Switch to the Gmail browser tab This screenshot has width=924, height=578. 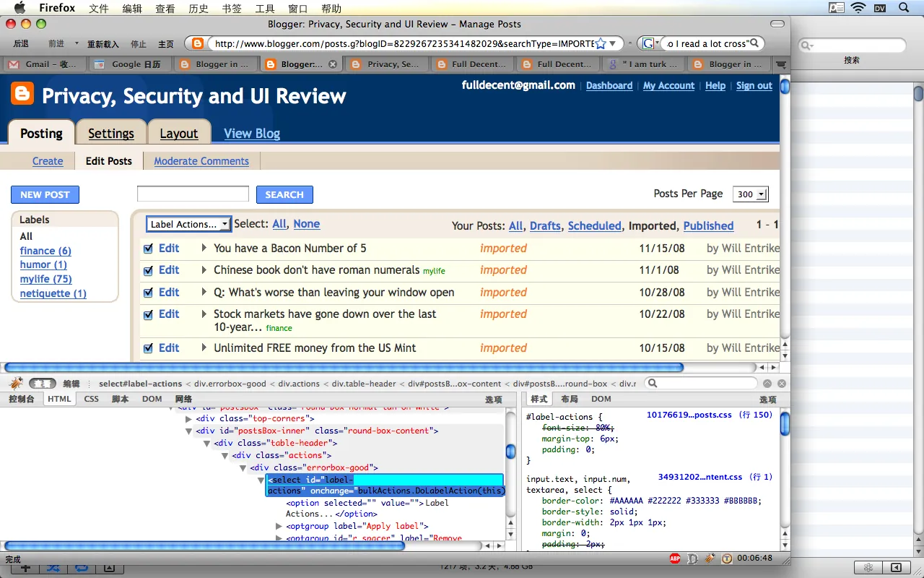click(45, 64)
